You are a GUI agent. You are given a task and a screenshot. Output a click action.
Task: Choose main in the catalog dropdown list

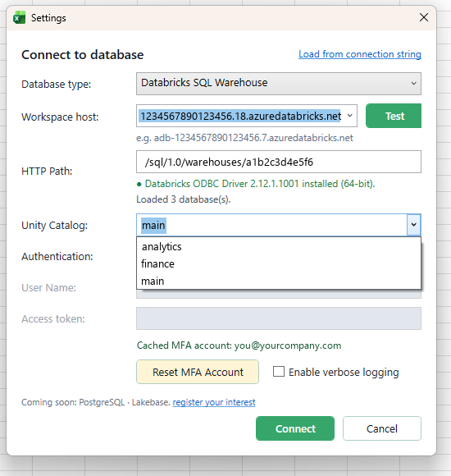tap(279, 281)
